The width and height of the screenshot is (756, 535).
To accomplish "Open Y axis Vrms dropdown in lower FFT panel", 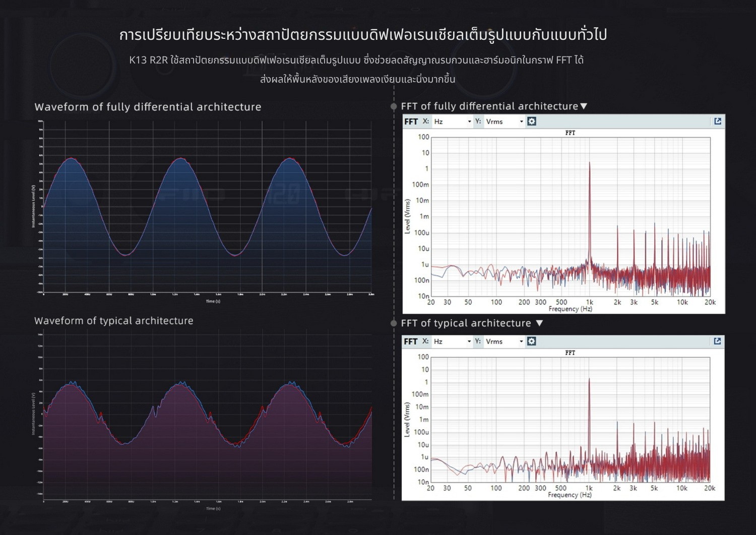I will tap(504, 342).
